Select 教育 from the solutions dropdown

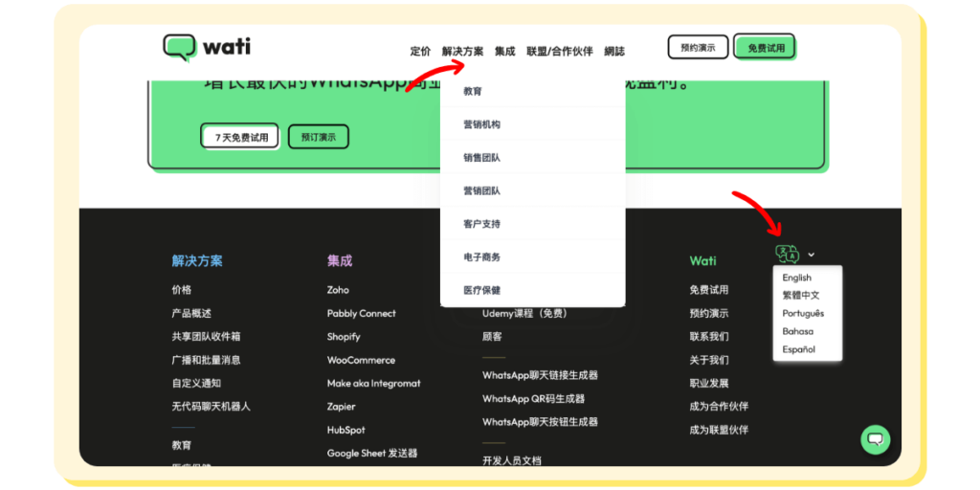(532, 91)
